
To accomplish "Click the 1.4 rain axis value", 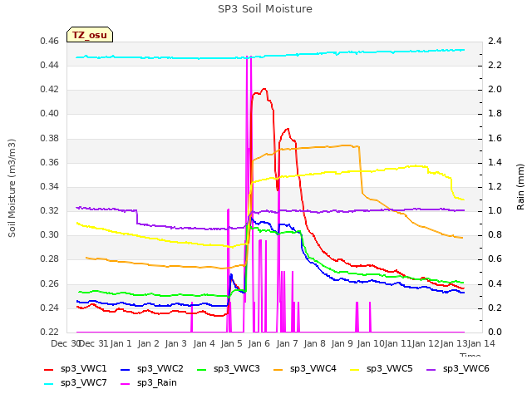I will (495, 163).
